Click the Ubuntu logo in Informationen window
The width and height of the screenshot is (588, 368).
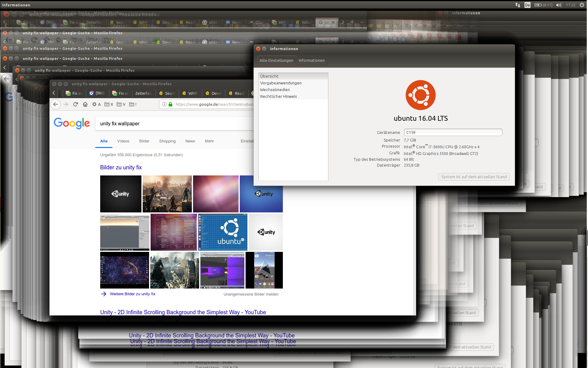[x=421, y=95]
